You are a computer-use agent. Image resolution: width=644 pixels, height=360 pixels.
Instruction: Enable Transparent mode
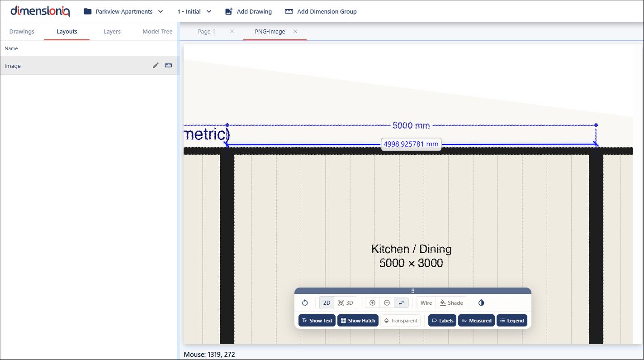point(400,321)
